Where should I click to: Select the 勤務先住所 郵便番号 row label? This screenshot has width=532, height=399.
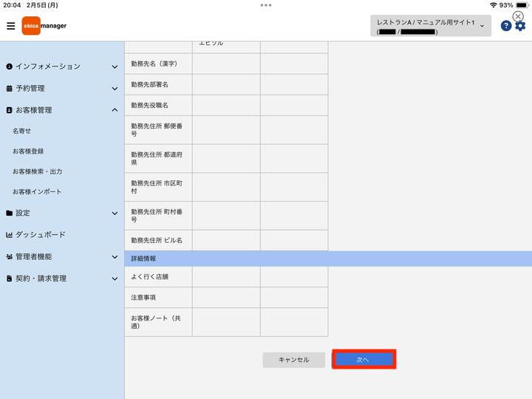(157, 130)
